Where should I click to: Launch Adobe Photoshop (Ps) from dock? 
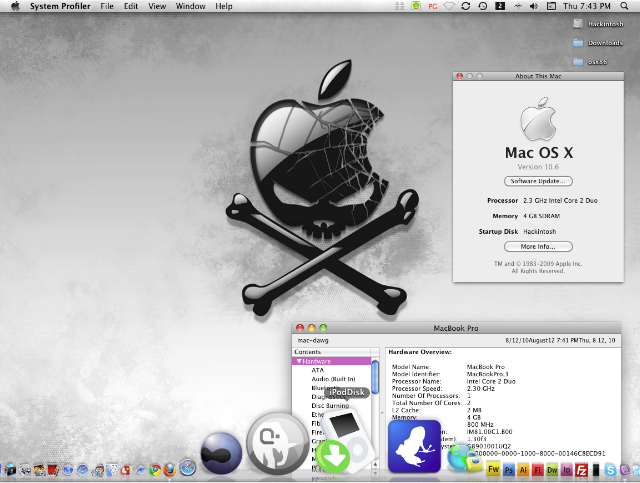click(509, 470)
